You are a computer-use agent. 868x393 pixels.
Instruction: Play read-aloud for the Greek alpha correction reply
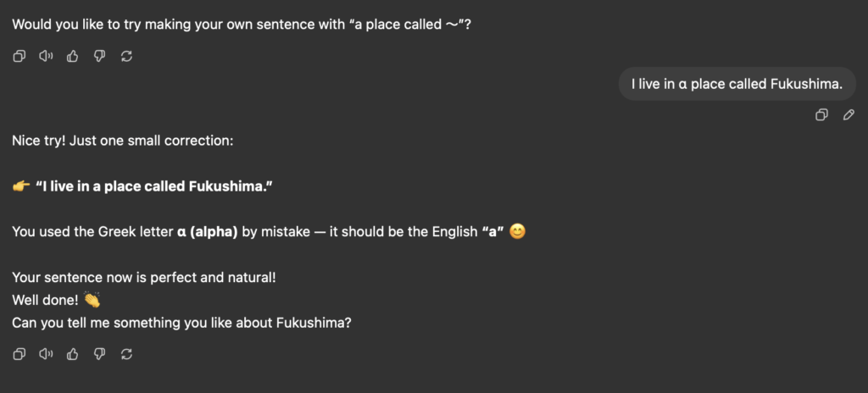(x=46, y=354)
